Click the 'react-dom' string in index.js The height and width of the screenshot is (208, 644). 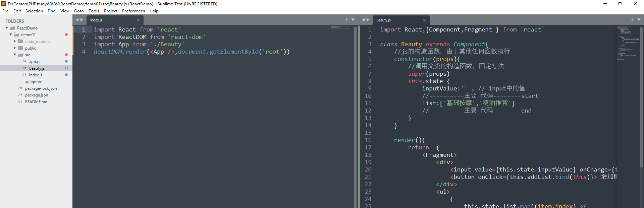(x=186, y=37)
